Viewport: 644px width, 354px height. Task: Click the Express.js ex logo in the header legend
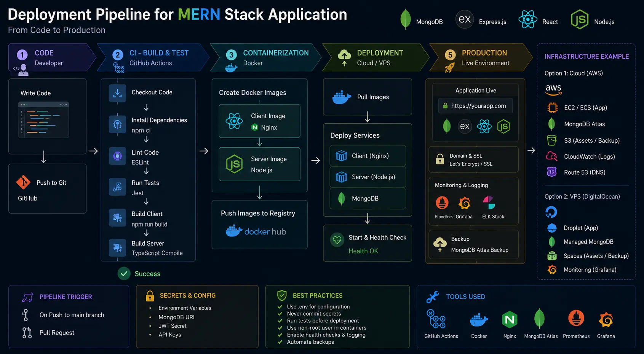tap(465, 19)
